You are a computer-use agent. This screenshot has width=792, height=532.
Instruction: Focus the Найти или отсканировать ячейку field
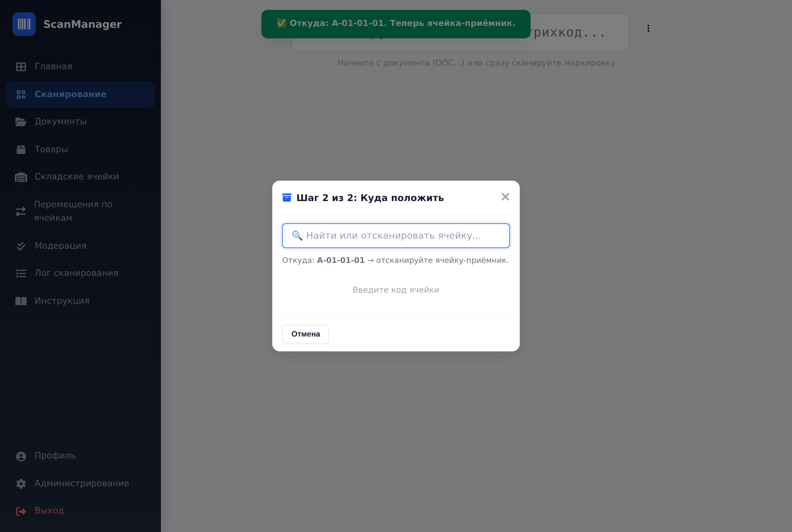coord(396,235)
